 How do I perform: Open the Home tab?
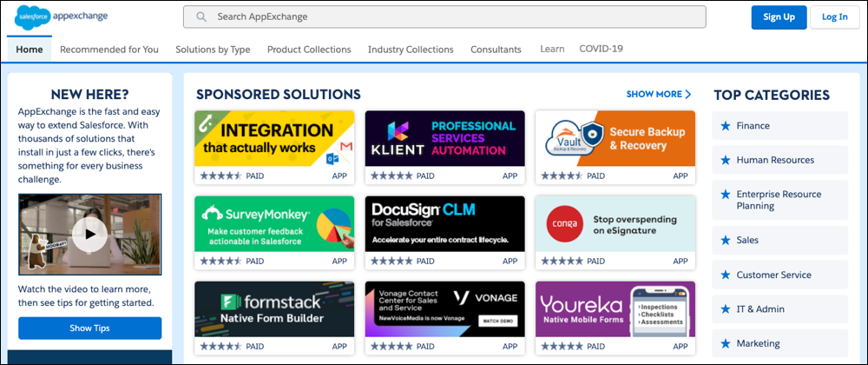coord(30,50)
